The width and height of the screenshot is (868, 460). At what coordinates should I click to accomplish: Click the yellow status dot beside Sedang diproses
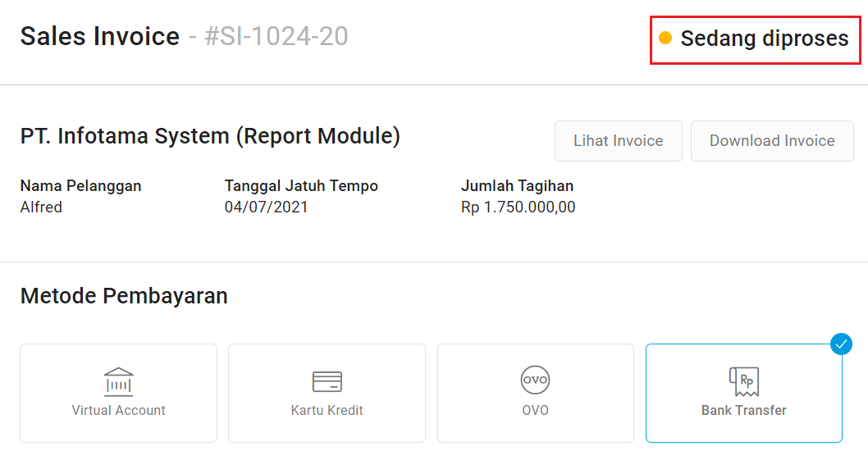(665, 38)
